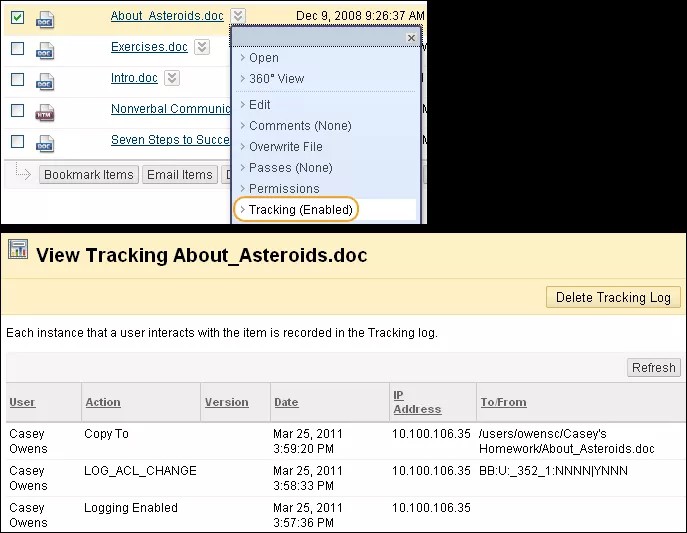687x533 pixels.
Task: Click the Refresh button
Action: point(654,367)
